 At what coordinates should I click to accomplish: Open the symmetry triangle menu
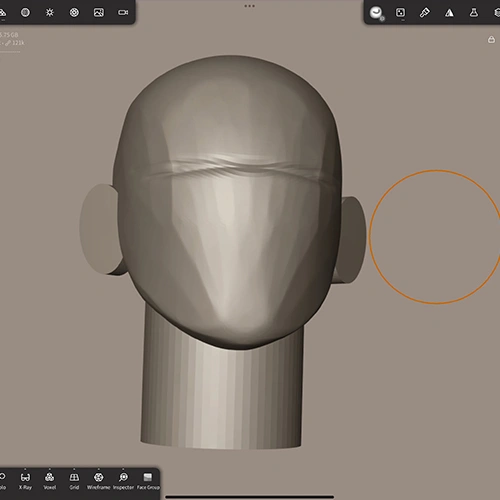pos(449,13)
